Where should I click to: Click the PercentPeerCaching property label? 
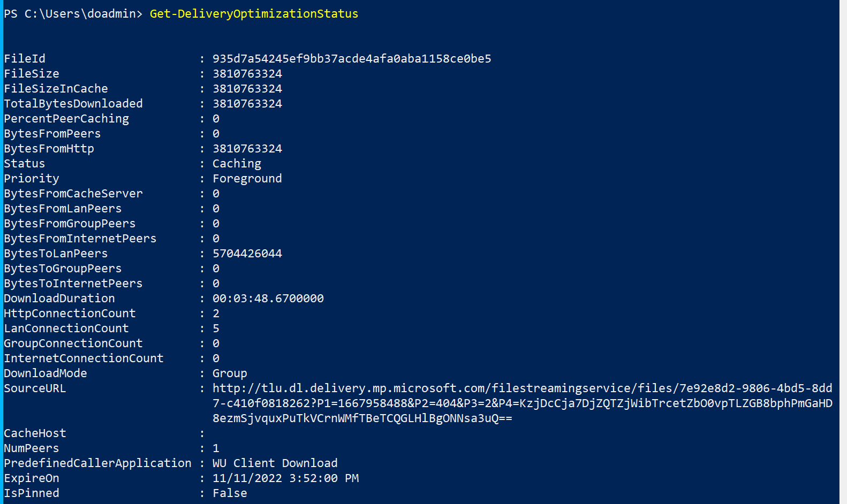click(x=66, y=119)
